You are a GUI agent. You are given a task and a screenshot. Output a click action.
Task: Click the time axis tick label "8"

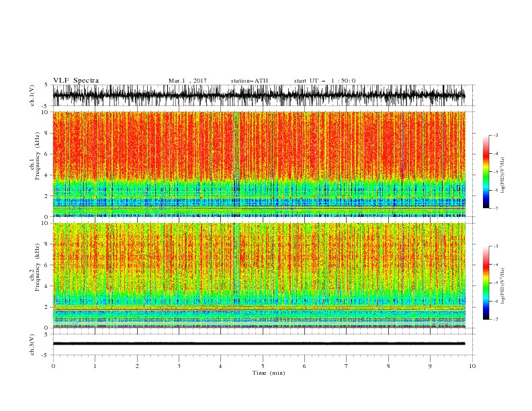point(388,366)
